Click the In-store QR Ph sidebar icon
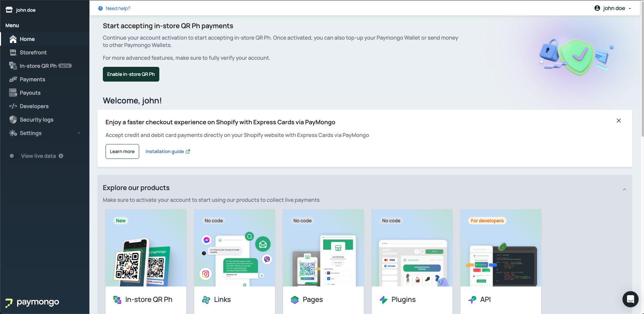Viewport: 644px width, 314px height. pos(13,66)
